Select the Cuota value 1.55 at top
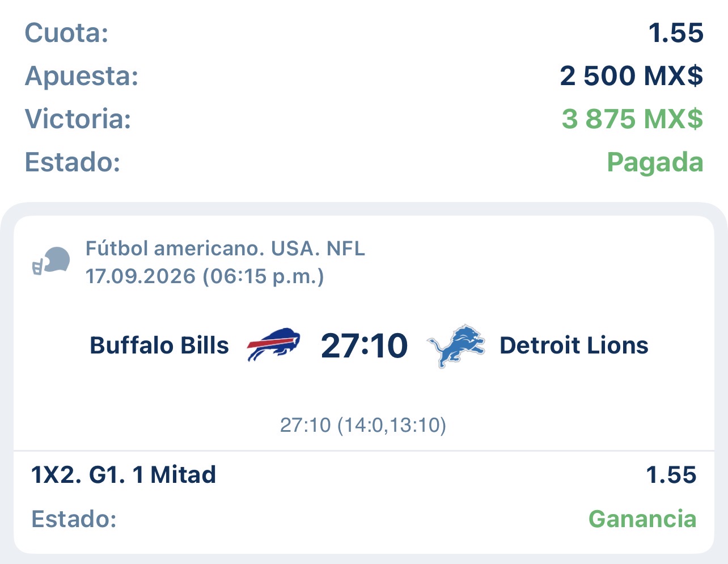 tap(676, 33)
